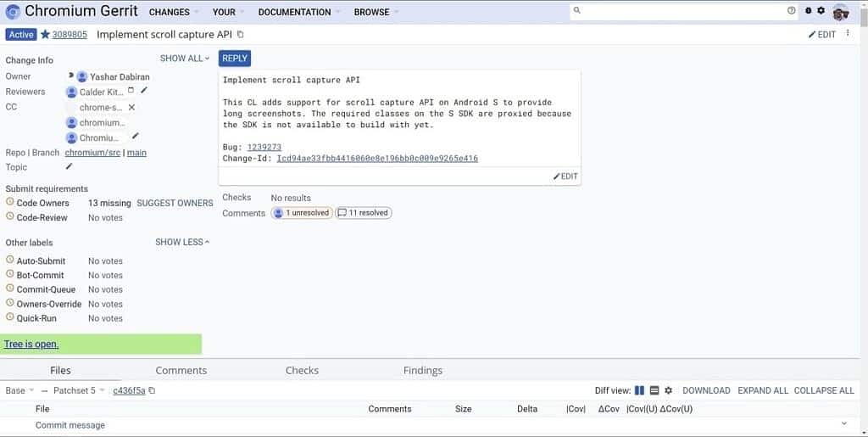Click the Active status badge
This screenshot has width=868, height=437.
click(21, 34)
